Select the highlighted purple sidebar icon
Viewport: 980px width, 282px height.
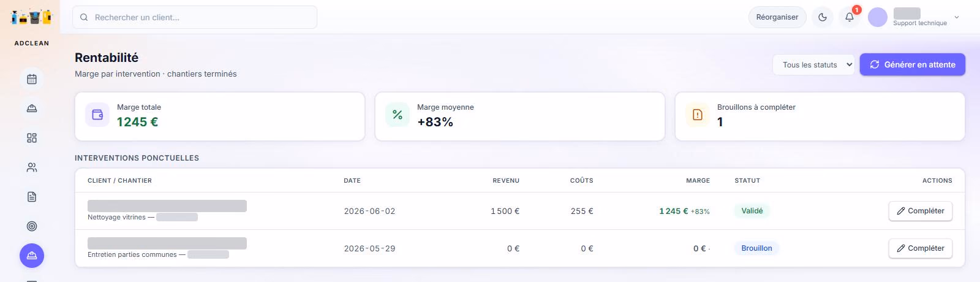[32, 256]
